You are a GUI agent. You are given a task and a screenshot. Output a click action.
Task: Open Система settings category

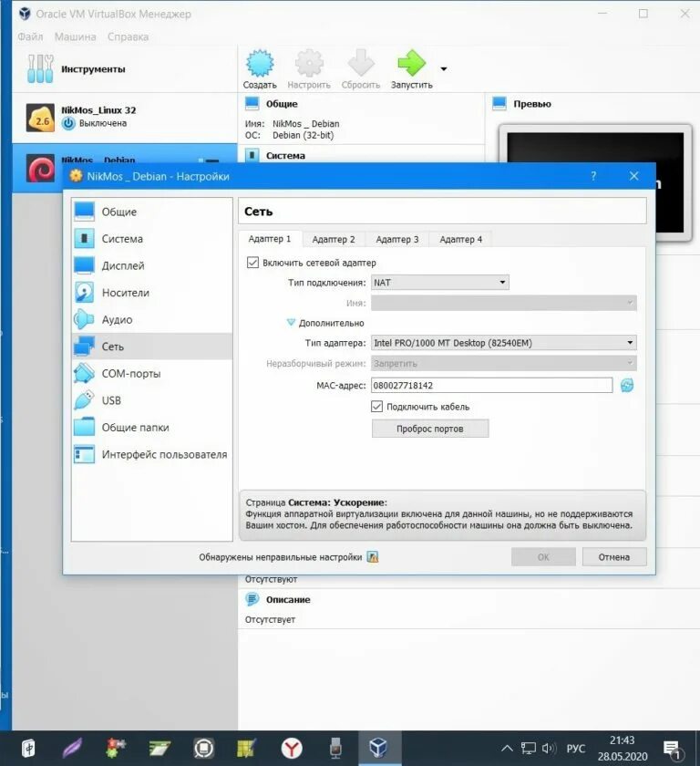pyautogui.click(x=152, y=238)
